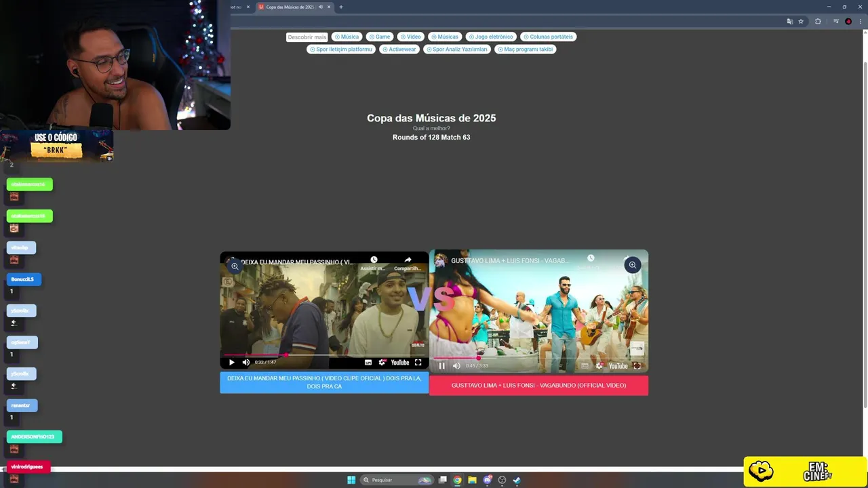The width and height of the screenshot is (868, 488).
Task: Click the page vertical scrollbar
Action: 865,234
